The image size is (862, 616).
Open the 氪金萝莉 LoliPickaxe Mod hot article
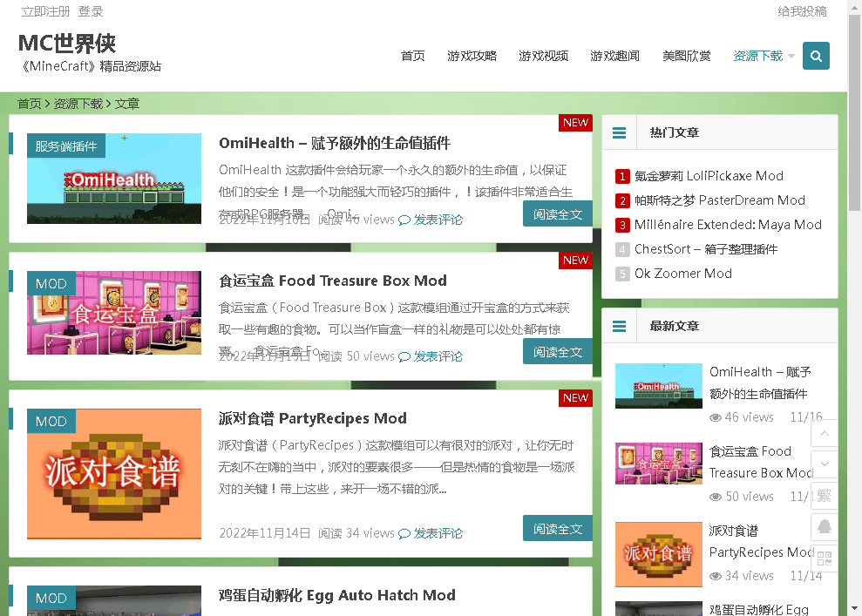[x=709, y=176]
